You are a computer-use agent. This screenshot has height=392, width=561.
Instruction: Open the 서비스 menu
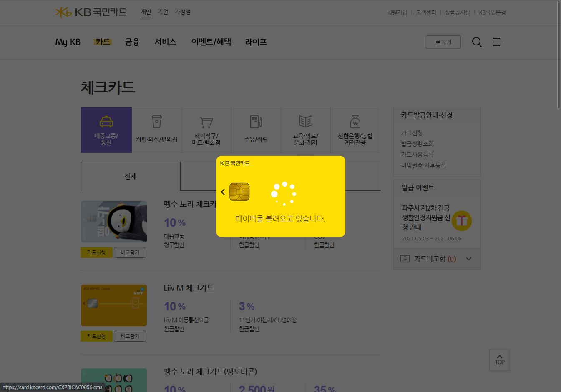point(166,42)
